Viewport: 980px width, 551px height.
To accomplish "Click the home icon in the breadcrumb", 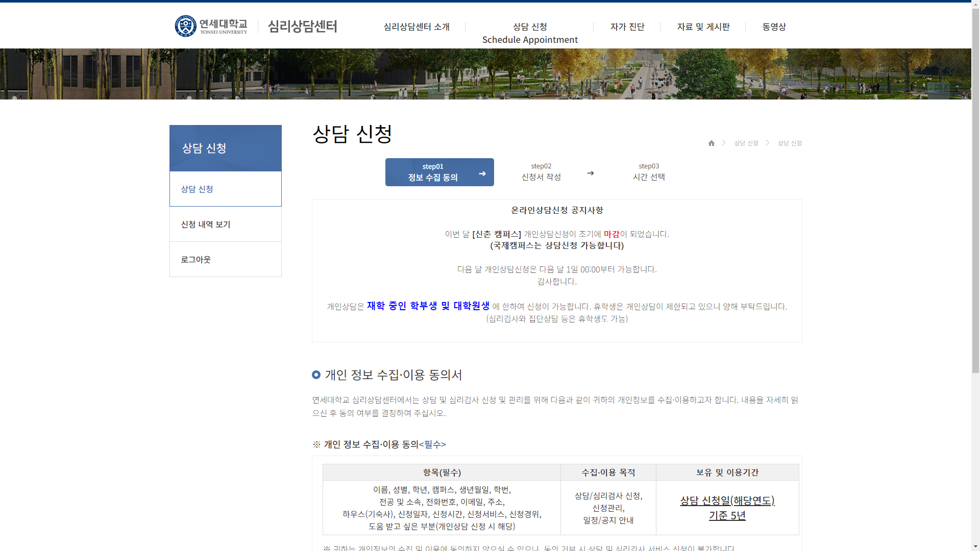I will pos(712,143).
